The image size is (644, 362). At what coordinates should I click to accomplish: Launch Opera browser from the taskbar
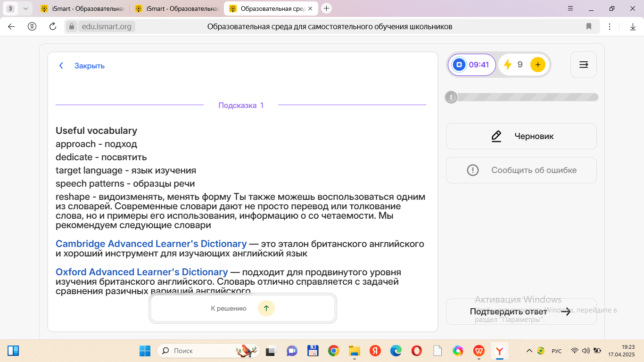tap(416, 351)
